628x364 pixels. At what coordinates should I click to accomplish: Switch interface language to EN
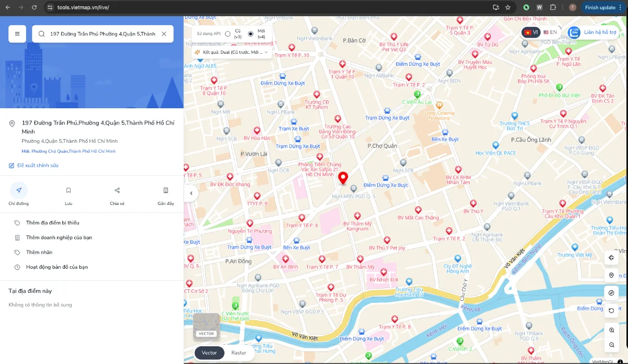point(551,32)
